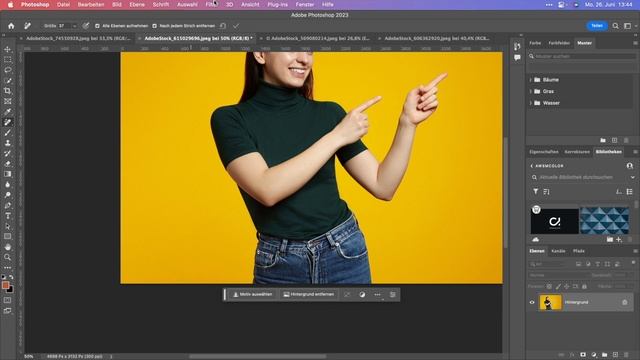Open the Datei menu
The width and height of the screenshot is (640, 360).
coord(63,4)
